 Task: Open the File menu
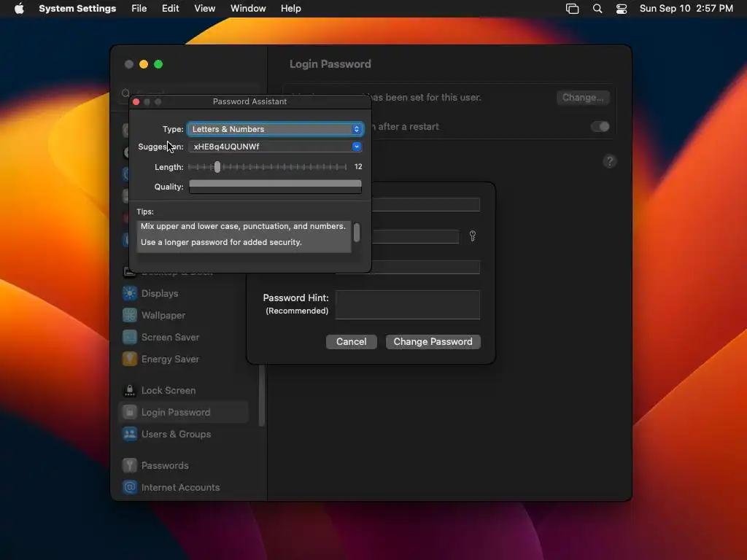(139, 9)
